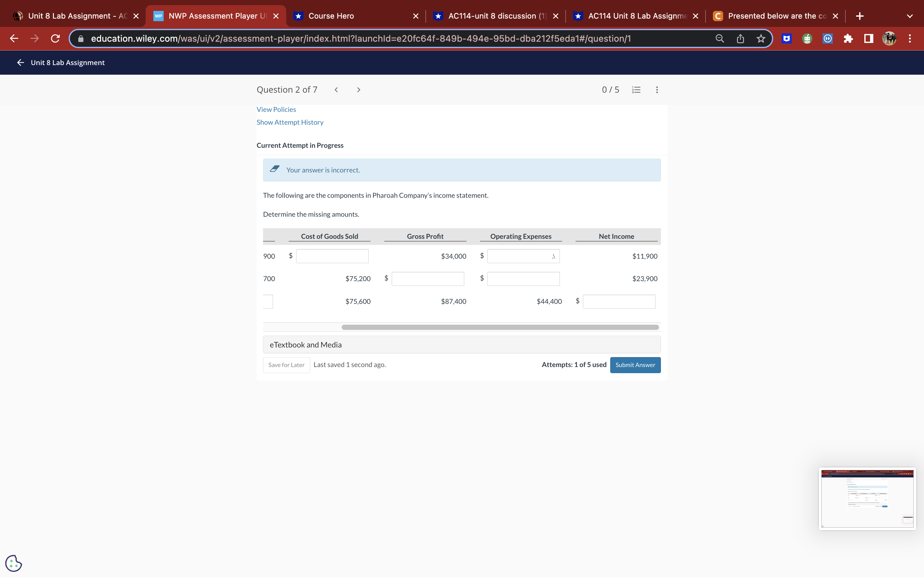
Task: Click the share page icon in address bar
Action: click(740, 38)
